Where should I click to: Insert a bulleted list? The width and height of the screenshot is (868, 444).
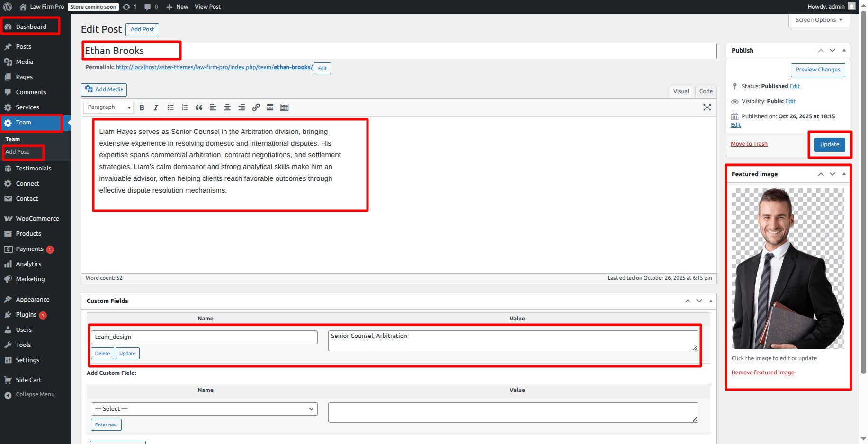(x=170, y=107)
